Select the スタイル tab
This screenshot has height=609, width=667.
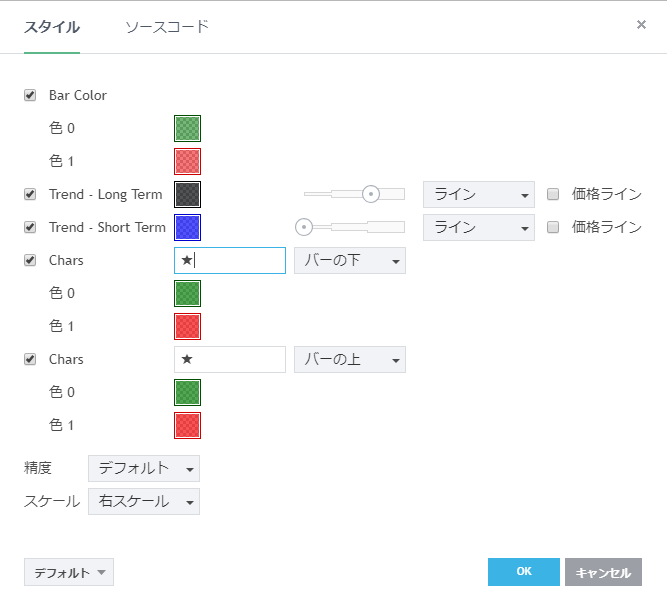point(51,27)
